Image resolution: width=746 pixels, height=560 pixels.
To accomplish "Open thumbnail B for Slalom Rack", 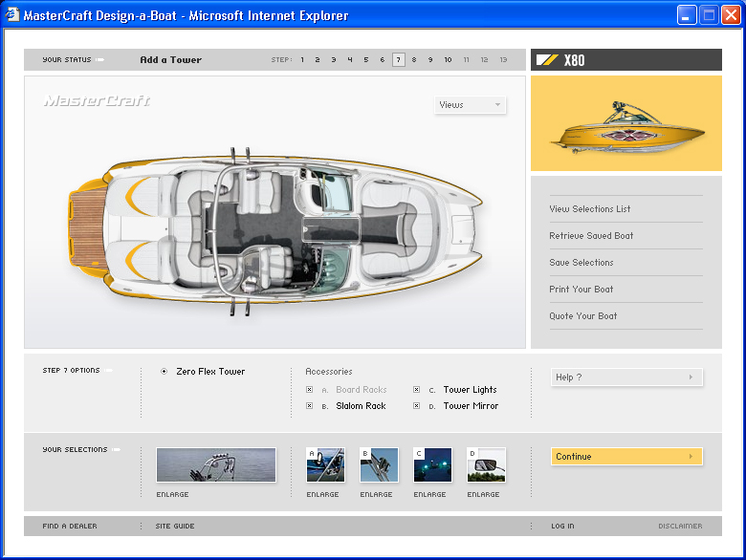I will [x=379, y=465].
